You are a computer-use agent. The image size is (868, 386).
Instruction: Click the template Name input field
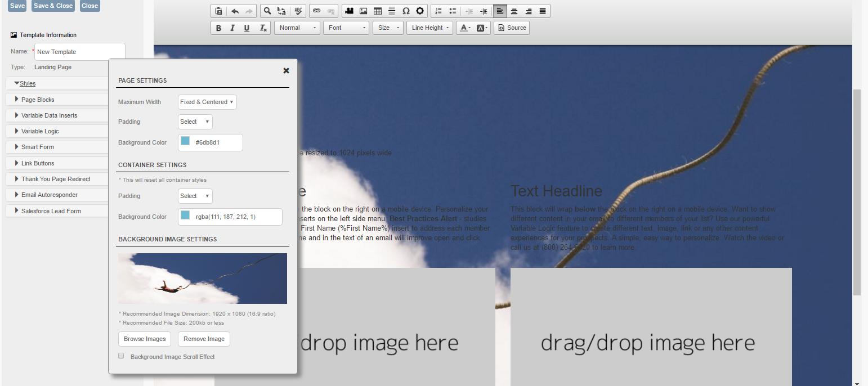pos(80,52)
